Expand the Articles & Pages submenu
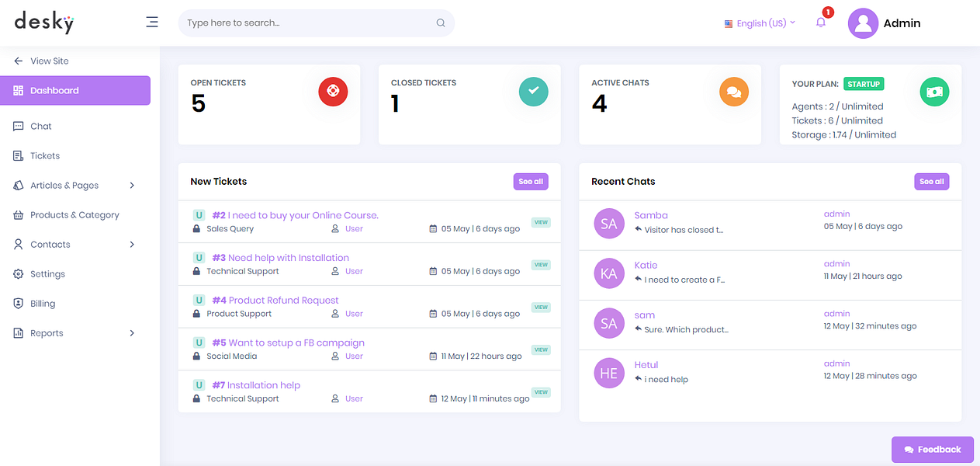980x466 pixels. click(x=75, y=186)
